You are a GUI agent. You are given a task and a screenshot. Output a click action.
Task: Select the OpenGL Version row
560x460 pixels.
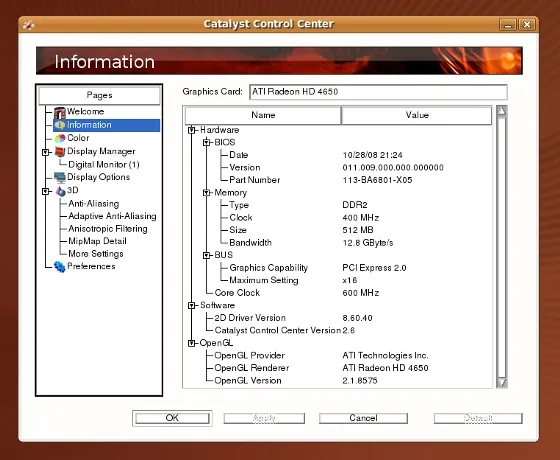[339, 381]
